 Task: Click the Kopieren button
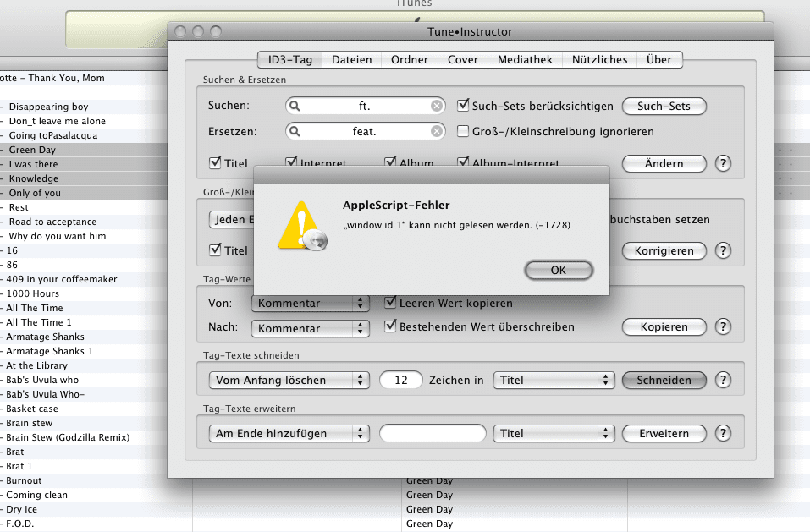click(x=664, y=327)
